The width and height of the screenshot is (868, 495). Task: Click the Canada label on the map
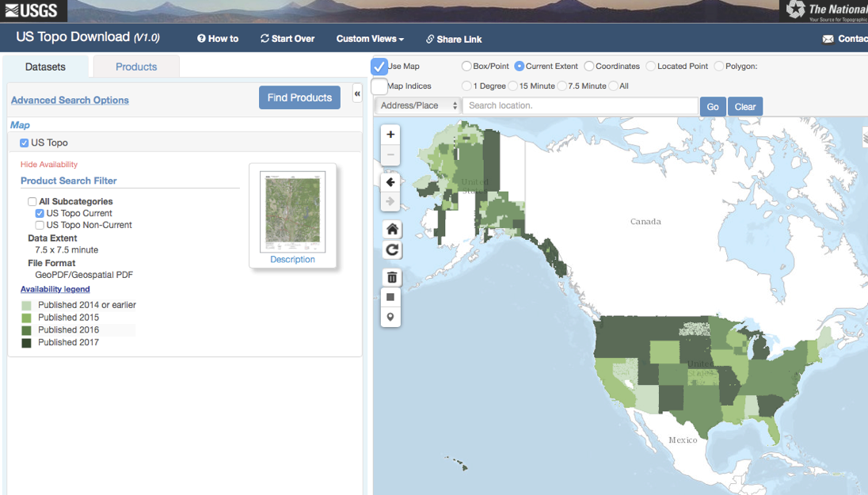coord(645,222)
